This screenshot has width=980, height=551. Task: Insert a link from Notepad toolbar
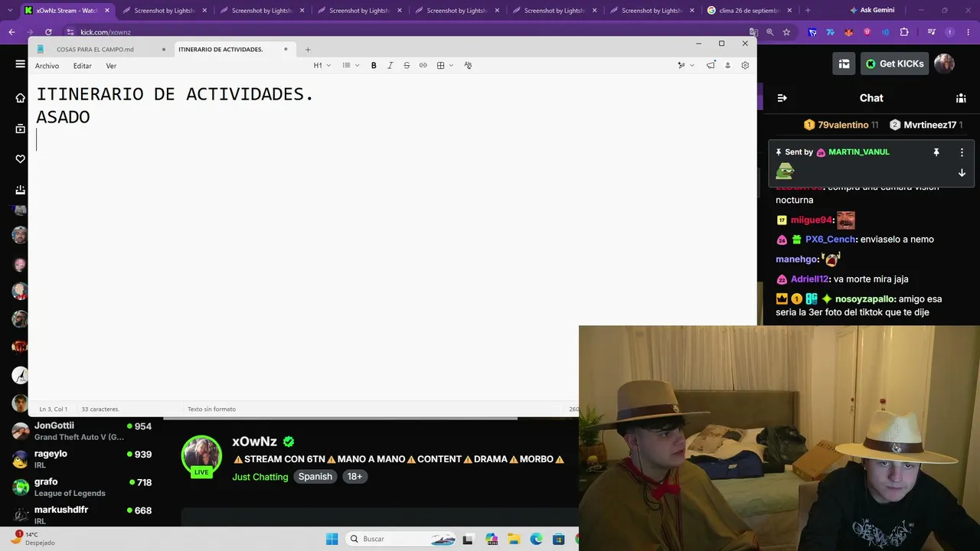coord(423,66)
